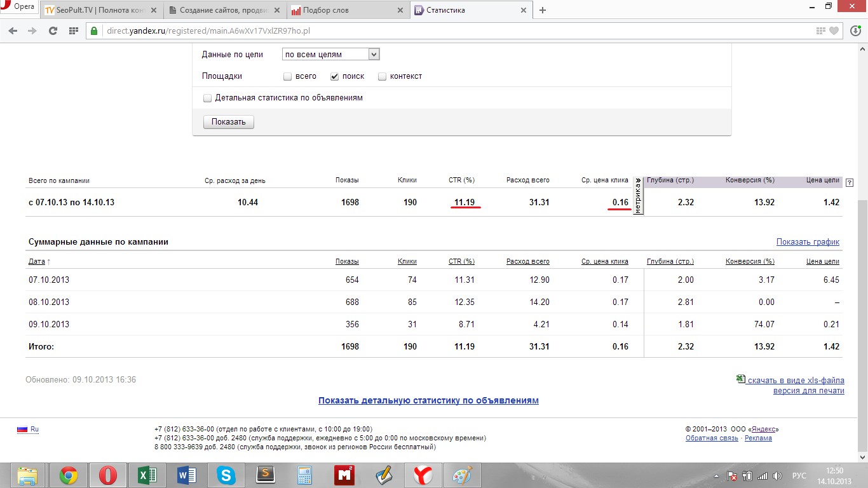Switch to the SeoPult.TV tab
This screenshot has width=868, height=488.
pos(100,10)
